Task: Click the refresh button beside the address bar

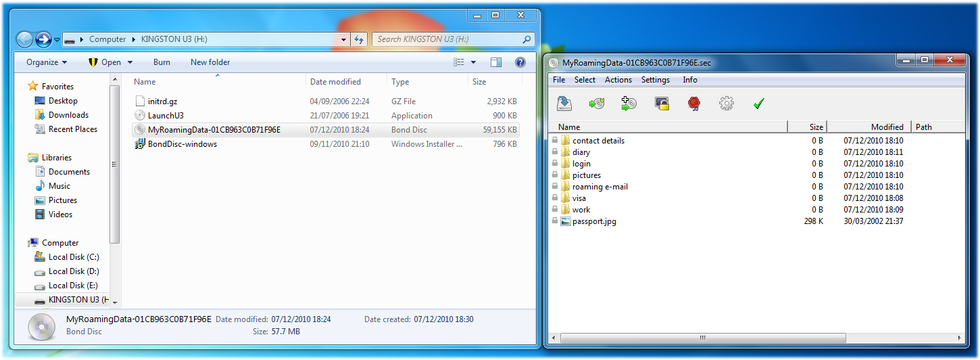Action: pyautogui.click(x=359, y=39)
